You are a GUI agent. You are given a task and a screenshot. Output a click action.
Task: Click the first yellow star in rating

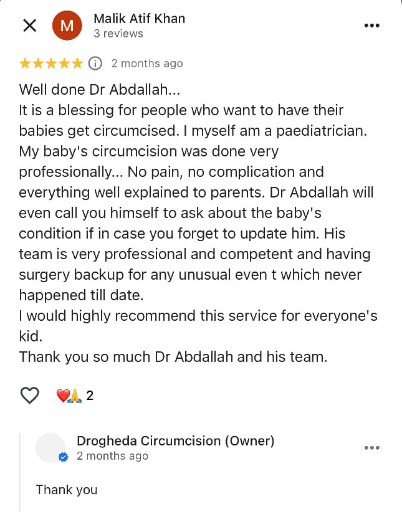coord(25,63)
